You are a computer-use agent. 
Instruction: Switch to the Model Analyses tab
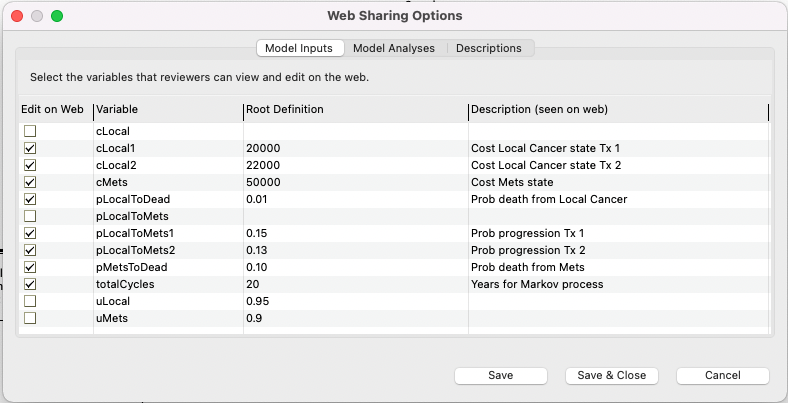pos(394,48)
